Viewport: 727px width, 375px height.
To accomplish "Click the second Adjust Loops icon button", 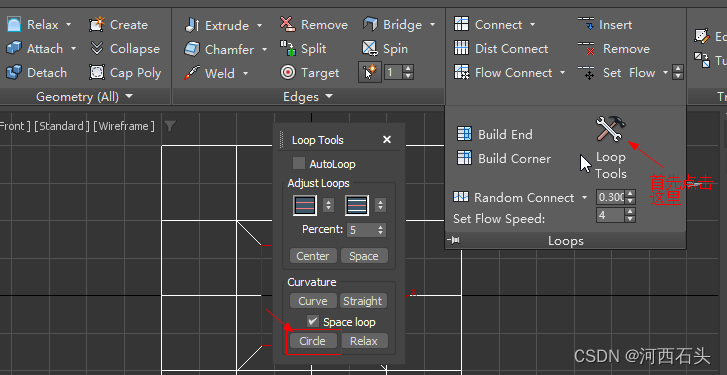I will coord(357,205).
